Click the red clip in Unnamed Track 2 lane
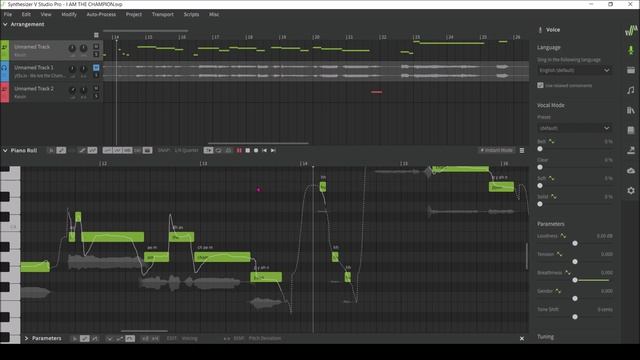 pyautogui.click(x=376, y=92)
